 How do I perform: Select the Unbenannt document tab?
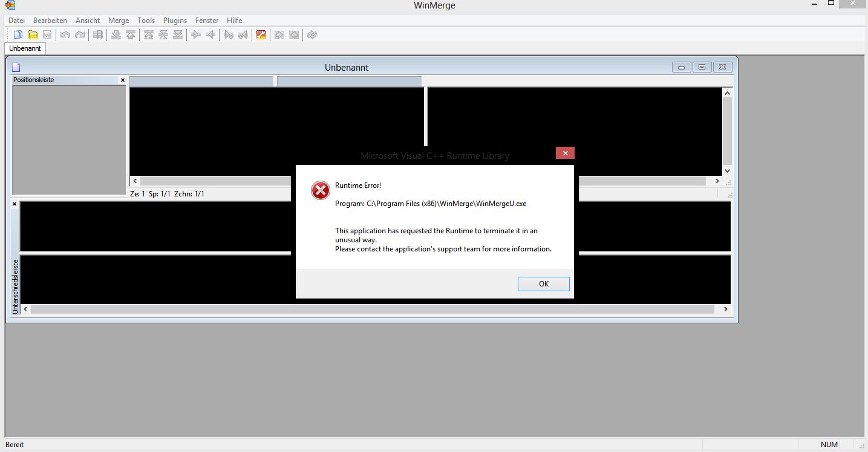click(25, 48)
